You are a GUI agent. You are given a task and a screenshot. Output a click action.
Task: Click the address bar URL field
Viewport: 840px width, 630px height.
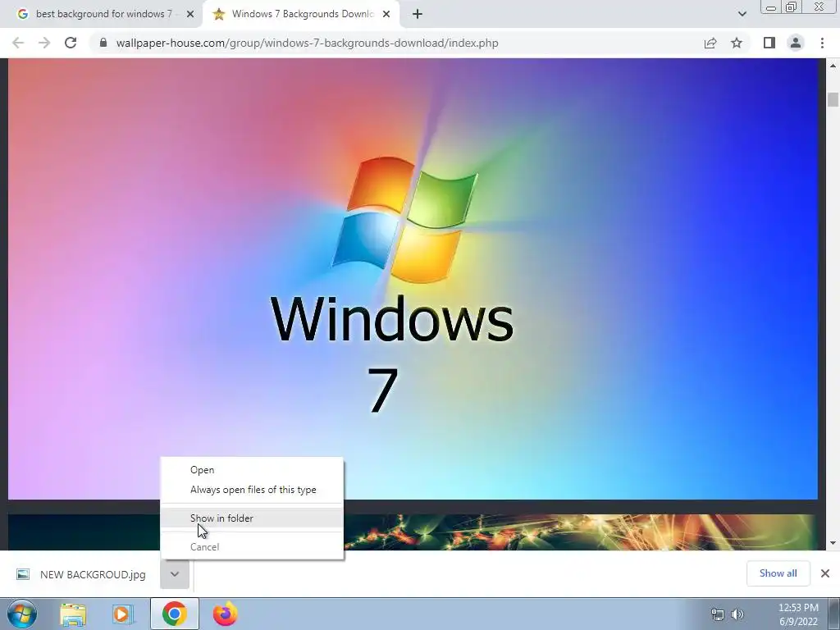[x=308, y=43]
